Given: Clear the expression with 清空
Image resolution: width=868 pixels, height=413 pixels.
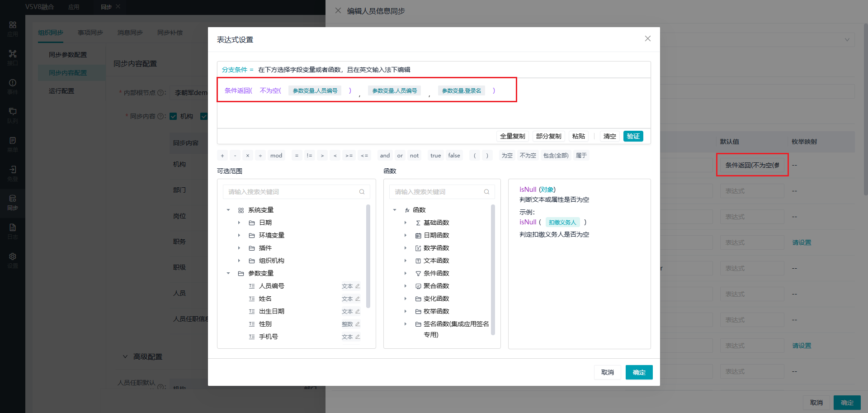Looking at the screenshot, I should coord(610,136).
